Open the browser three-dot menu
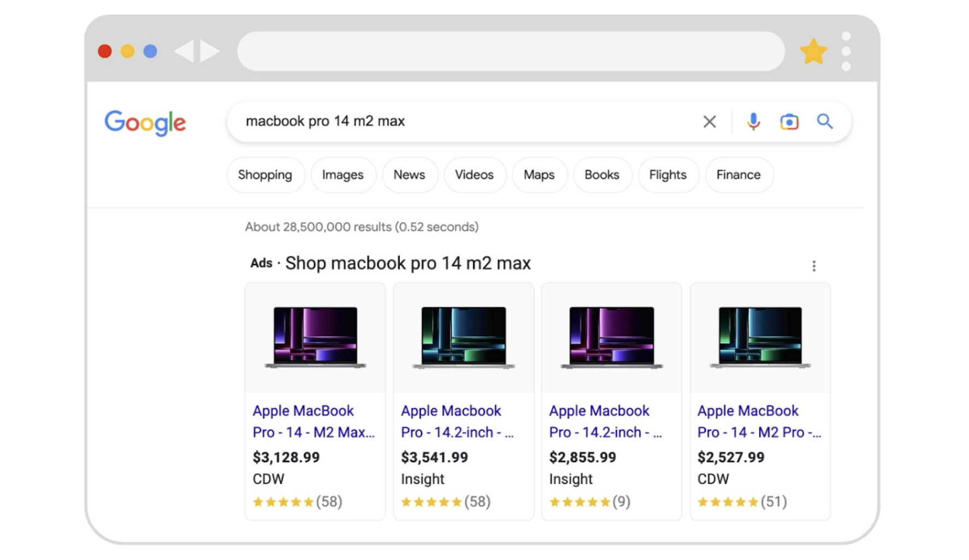This screenshot has width=969, height=560. click(x=846, y=51)
